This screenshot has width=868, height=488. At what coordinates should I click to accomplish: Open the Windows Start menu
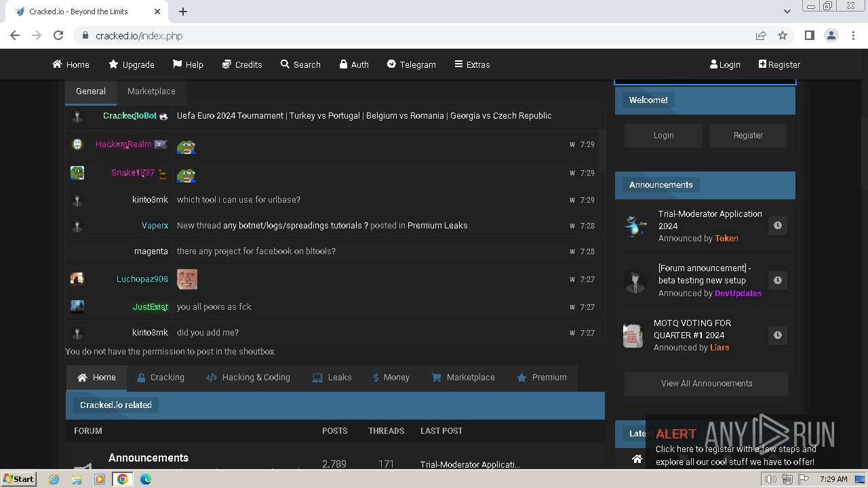pyautogui.click(x=18, y=479)
